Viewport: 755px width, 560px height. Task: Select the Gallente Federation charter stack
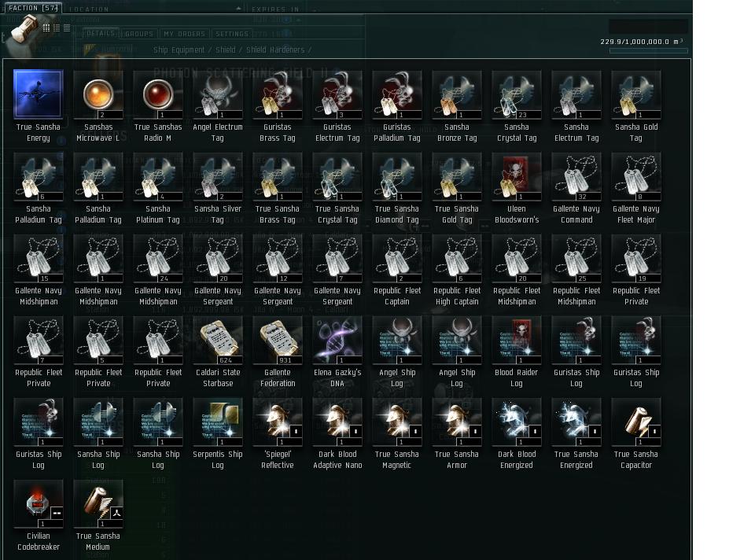tap(278, 340)
